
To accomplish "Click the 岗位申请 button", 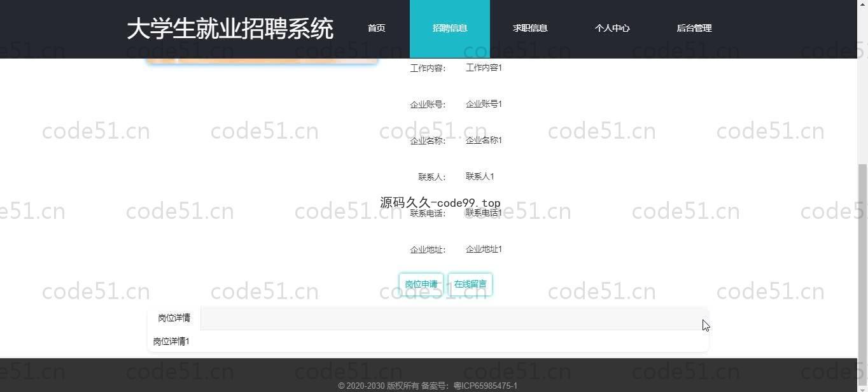I will [x=421, y=284].
